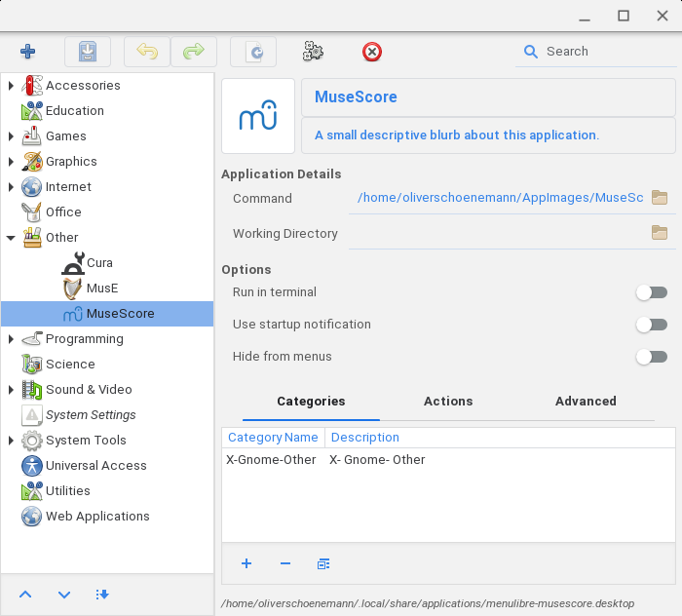682x616 pixels.
Task: Click the red Delete launcher icon
Action: pyautogui.click(x=372, y=52)
